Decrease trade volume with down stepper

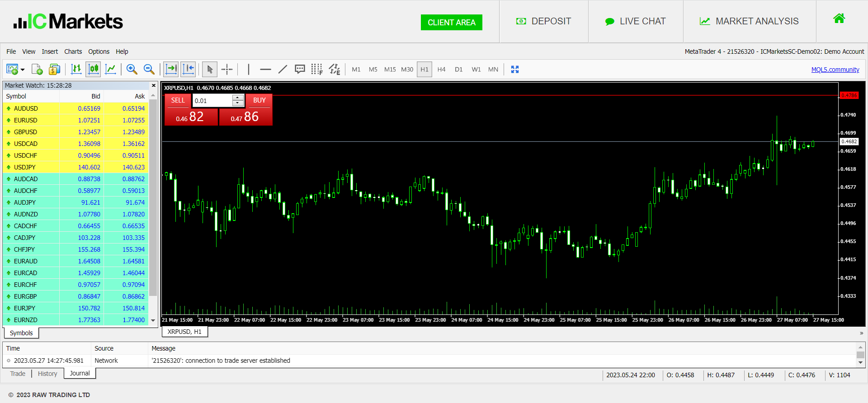(x=238, y=103)
